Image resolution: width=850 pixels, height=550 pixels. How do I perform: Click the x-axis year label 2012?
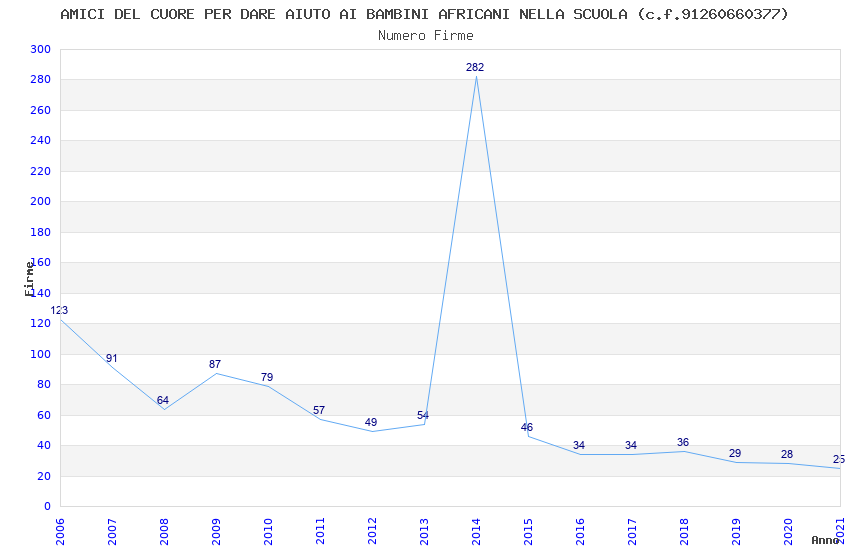tap(372, 531)
